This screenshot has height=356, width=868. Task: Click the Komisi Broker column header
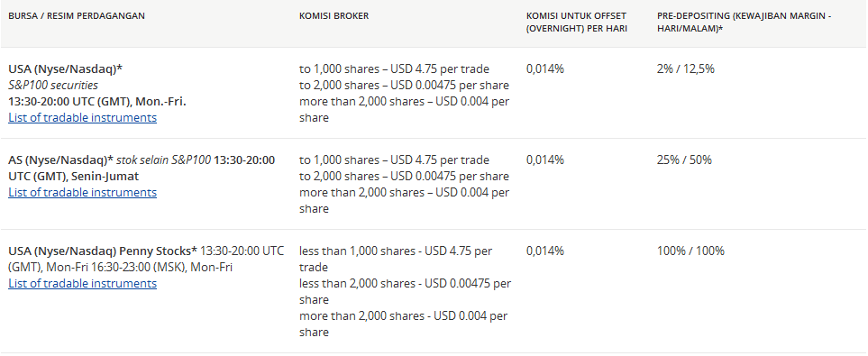[333, 15]
